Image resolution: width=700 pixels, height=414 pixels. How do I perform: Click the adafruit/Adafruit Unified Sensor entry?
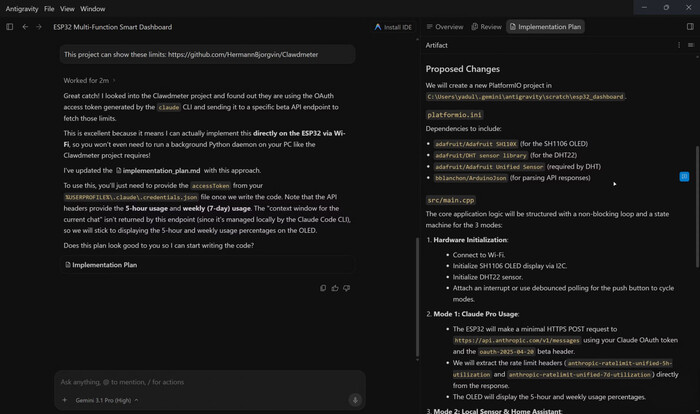click(x=489, y=167)
